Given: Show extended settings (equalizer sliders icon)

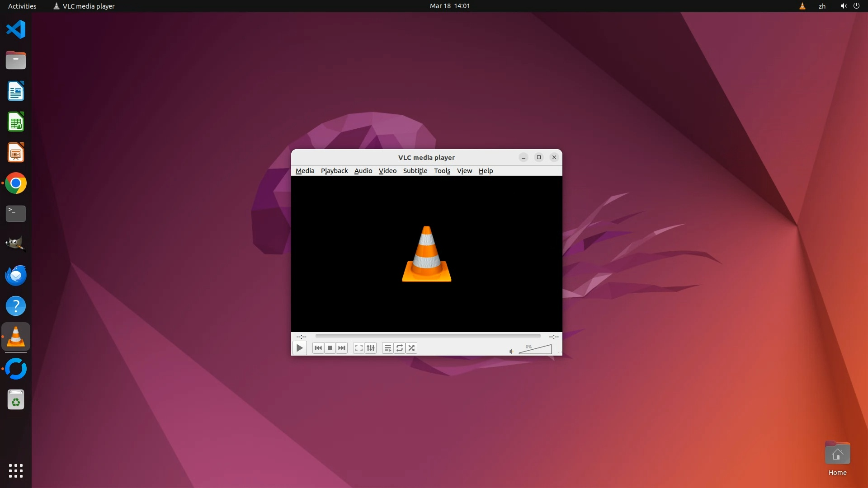Looking at the screenshot, I should (371, 348).
